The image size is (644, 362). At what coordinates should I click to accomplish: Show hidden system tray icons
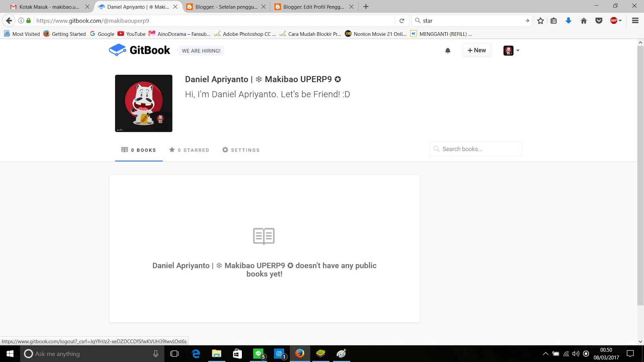click(x=545, y=354)
